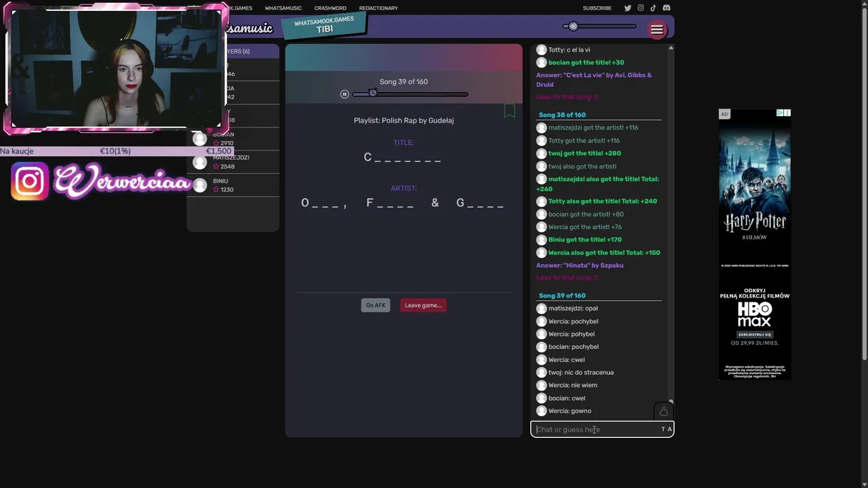Click the Song 38 of 160 header
The image size is (868, 488).
pos(562,115)
